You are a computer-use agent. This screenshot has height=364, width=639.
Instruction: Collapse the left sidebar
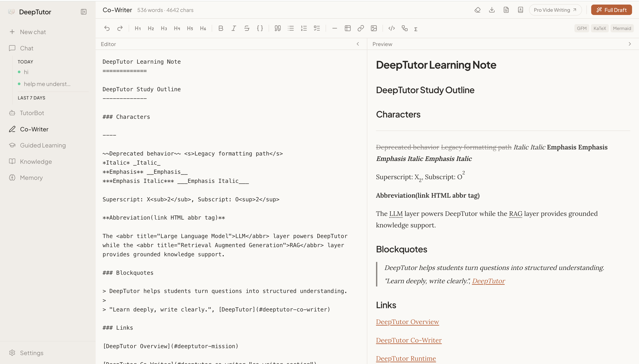coord(83,12)
